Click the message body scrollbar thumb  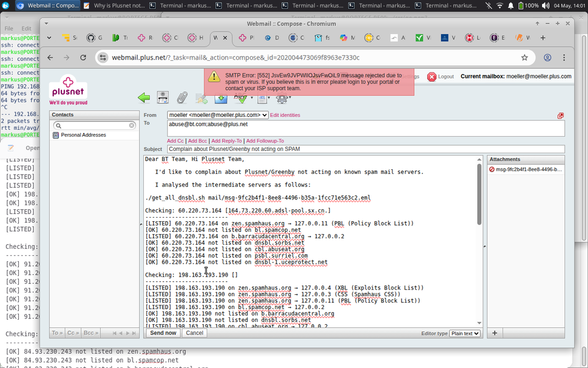[x=479, y=194]
